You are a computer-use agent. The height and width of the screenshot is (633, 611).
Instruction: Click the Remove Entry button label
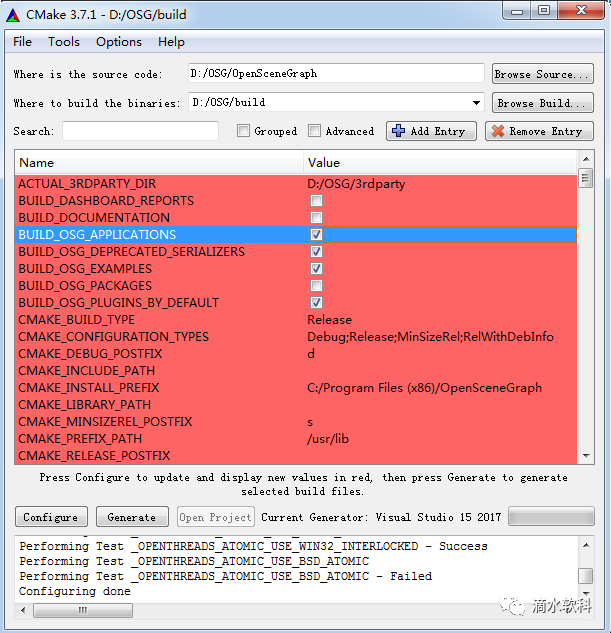[x=546, y=131]
